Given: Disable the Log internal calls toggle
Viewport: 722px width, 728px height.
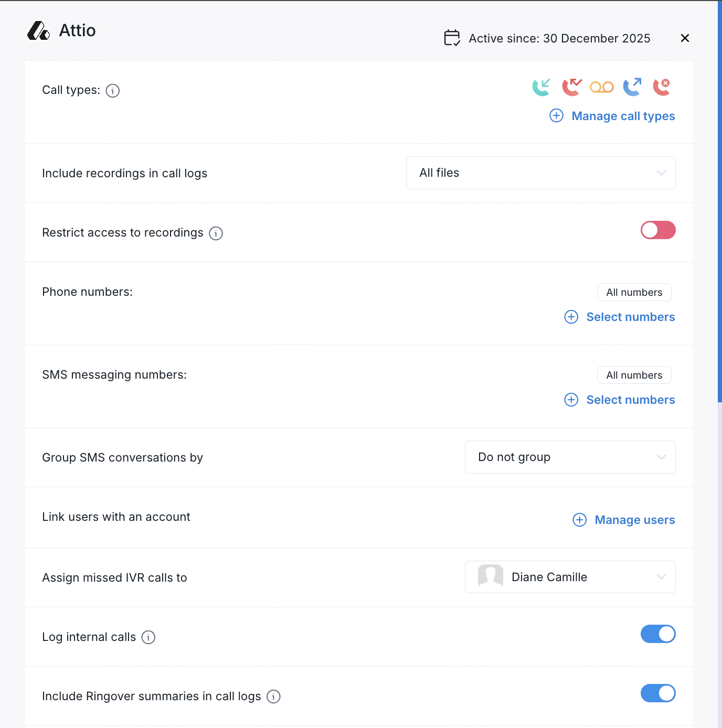Looking at the screenshot, I should coord(657,634).
